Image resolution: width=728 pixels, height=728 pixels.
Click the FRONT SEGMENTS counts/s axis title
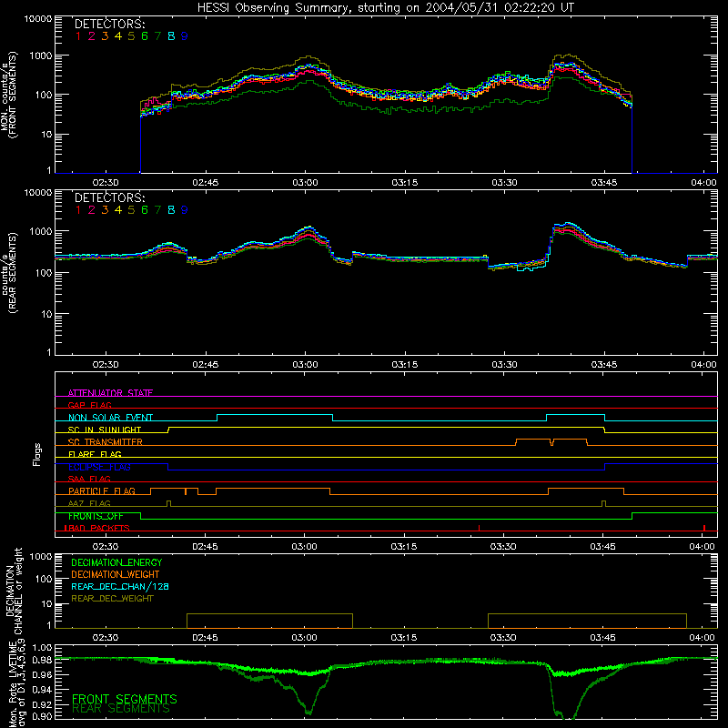[9, 96]
